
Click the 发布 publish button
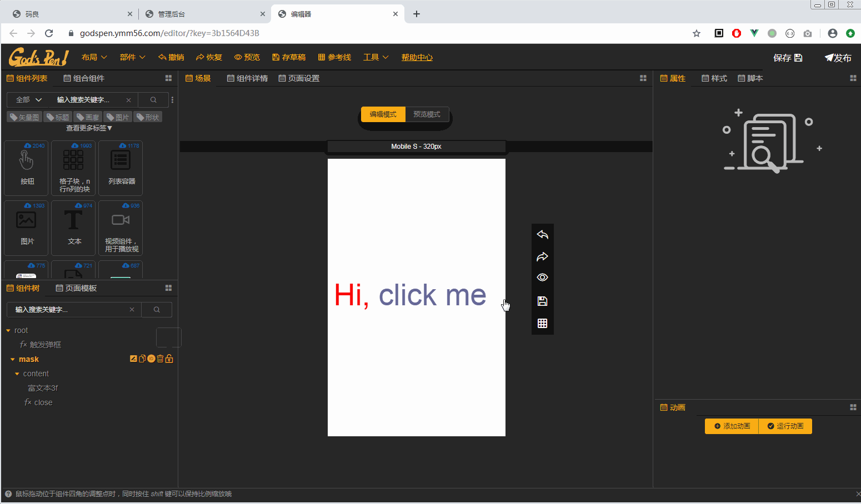pos(838,57)
